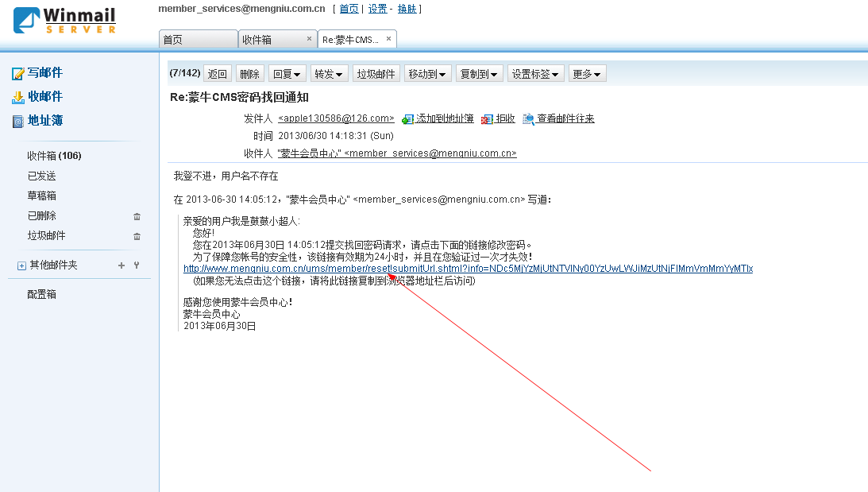Click the text 我登不进，用户名不存在
This screenshot has width=868, height=492.
point(226,176)
